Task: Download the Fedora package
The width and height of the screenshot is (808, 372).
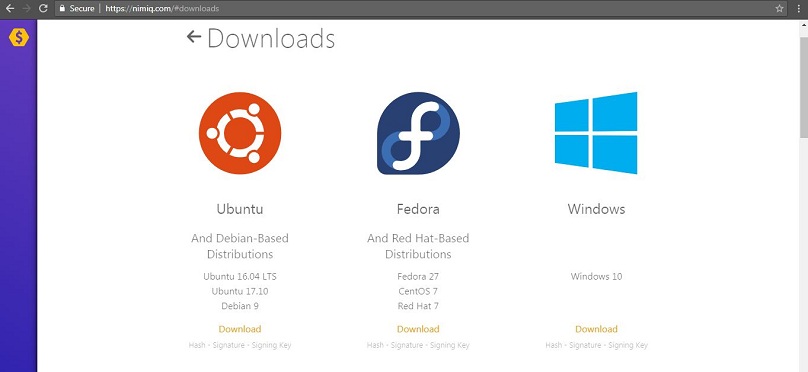Action: (418, 329)
